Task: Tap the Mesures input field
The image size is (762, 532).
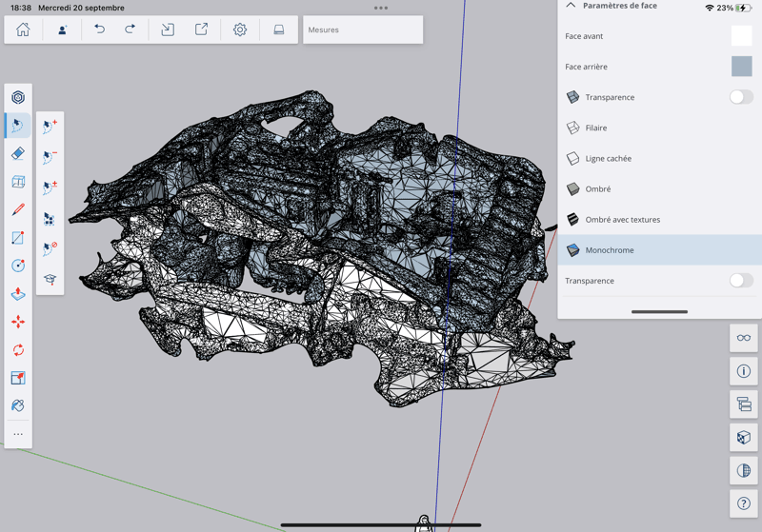Action: click(x=362, y=30)
